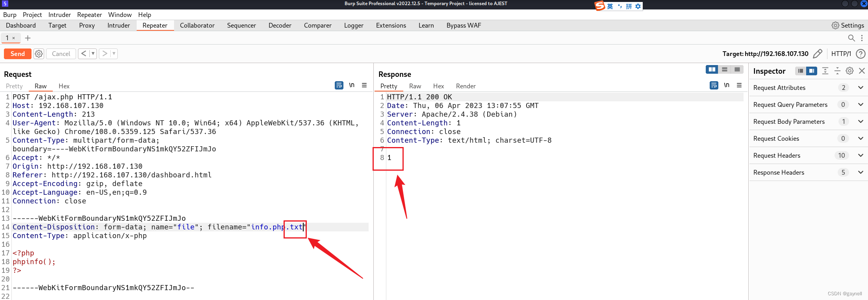Switch Response view to Render
Image resolution: width=868 pixels, height=300 pixels.
tap(466, 86)
